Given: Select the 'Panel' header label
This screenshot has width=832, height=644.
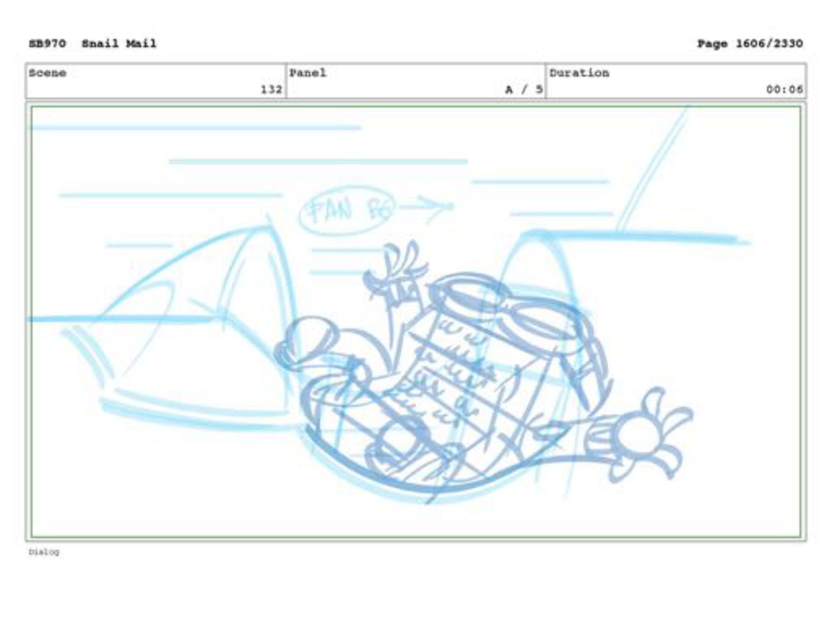Looking at the screenshot, I should tap(308, 73).
